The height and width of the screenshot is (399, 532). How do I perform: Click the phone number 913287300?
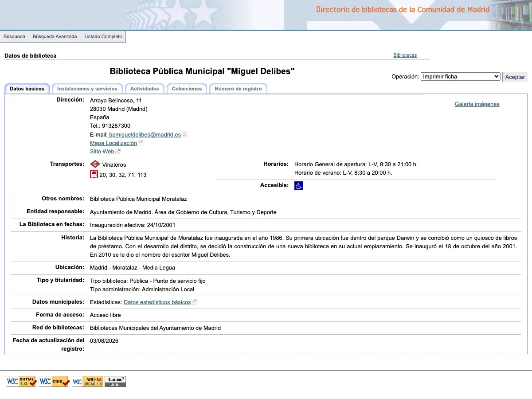pyautogui.click(x=116, y=126)
